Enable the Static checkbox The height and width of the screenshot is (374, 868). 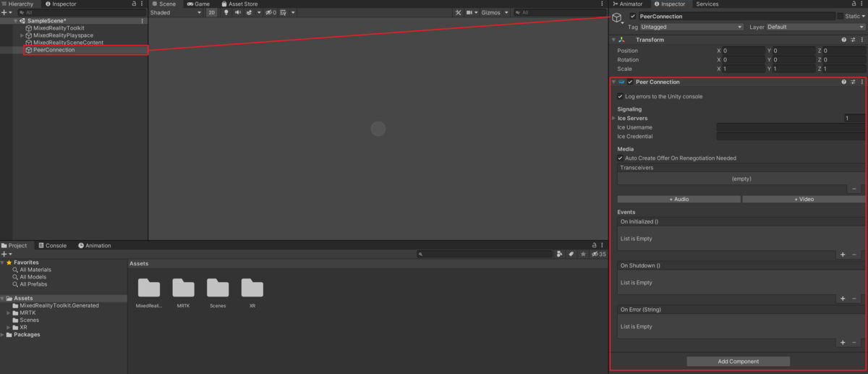[840, 16]
